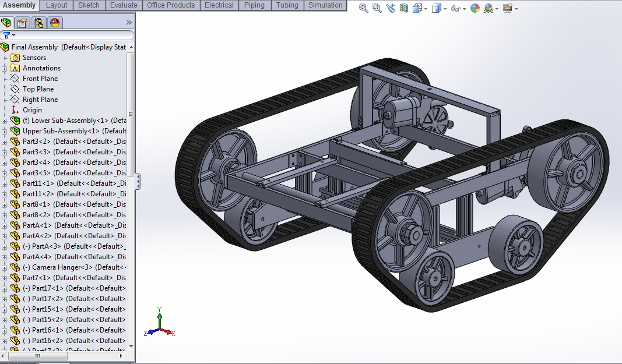This screenshot has width=622, height=364.
Task: Open the FeatureManager design tree tab
Action: point(6,23)
